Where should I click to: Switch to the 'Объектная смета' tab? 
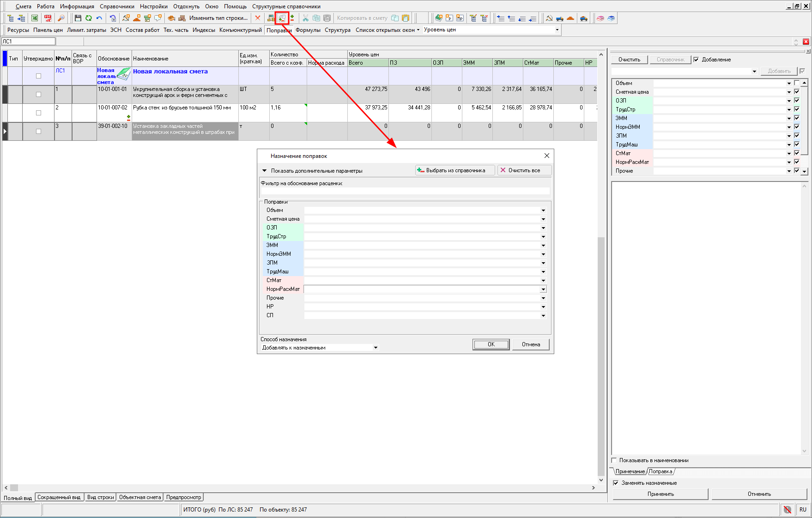140,497
